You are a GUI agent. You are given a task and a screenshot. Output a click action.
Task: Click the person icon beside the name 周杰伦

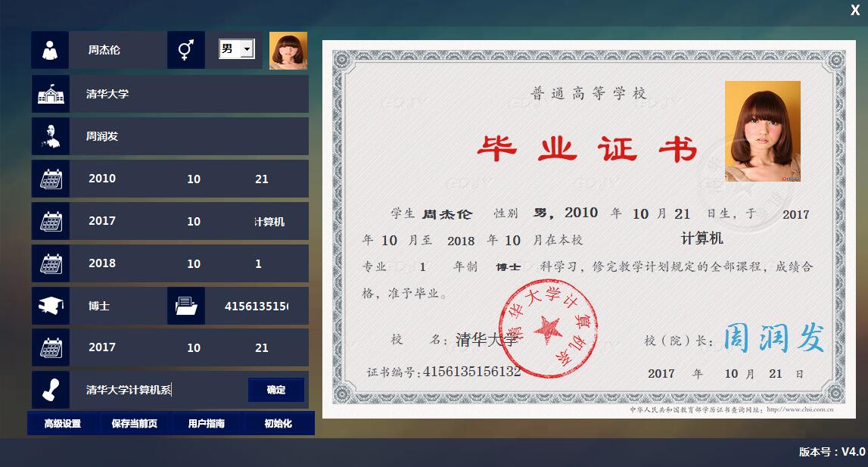pyautogui.click(x=51, y=50)
